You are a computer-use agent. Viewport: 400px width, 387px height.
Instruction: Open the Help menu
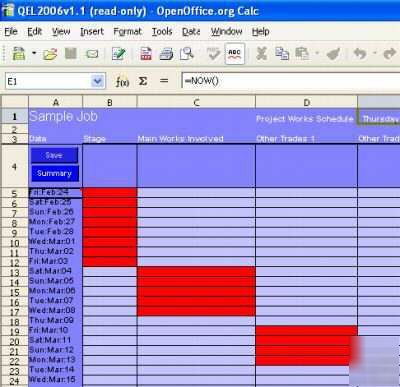(261, 32)
